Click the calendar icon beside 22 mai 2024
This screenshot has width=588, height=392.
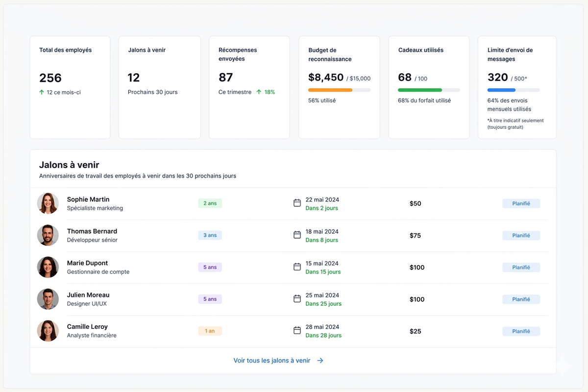tap(297, 203)
